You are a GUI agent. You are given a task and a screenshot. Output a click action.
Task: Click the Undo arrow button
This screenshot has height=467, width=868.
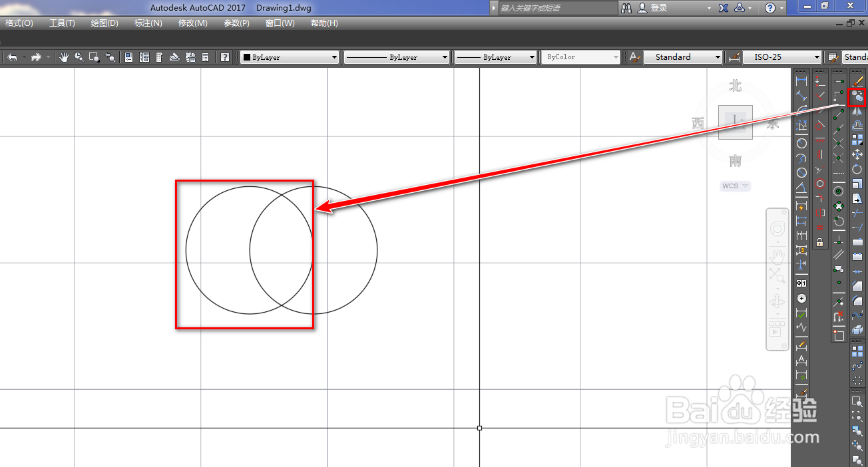[12, 57]
